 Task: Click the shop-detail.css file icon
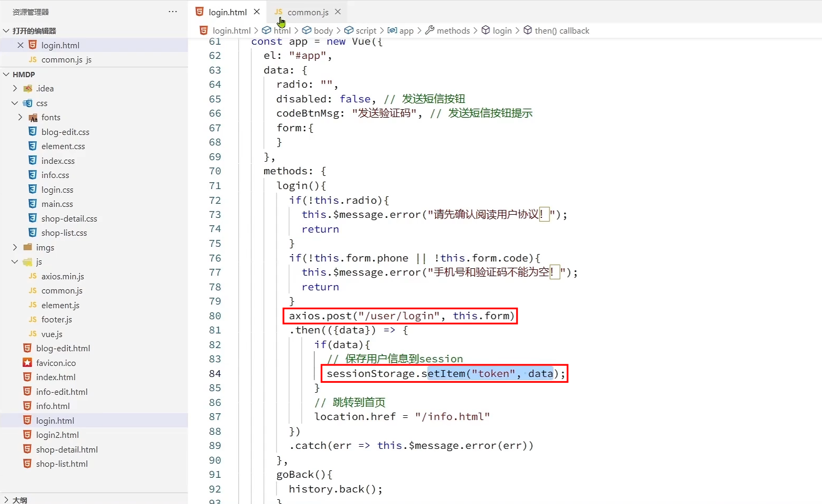(33, 218)
